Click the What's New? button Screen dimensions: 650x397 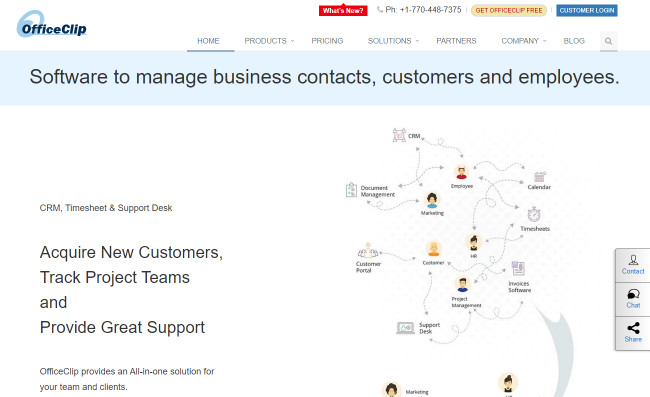click(343, 10)
